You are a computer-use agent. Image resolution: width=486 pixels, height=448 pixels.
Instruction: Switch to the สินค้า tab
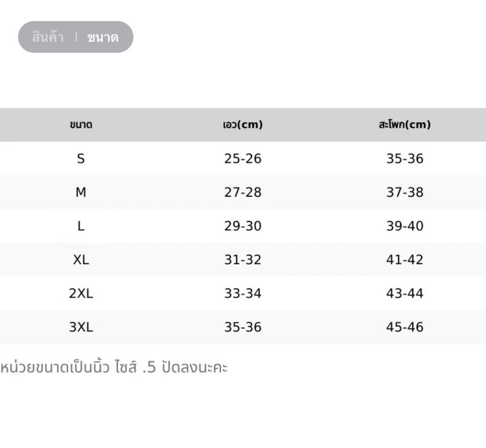click(48, 37)
